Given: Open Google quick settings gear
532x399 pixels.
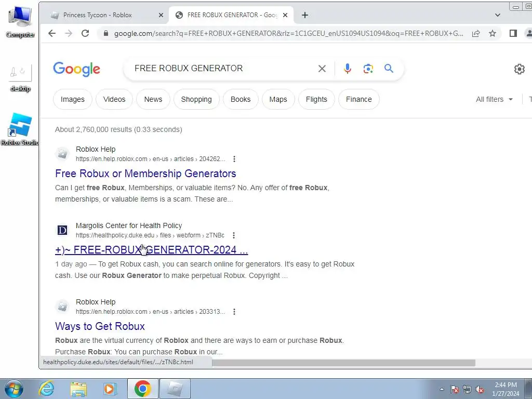Looking at the screenshot, I should coord(519,69).
